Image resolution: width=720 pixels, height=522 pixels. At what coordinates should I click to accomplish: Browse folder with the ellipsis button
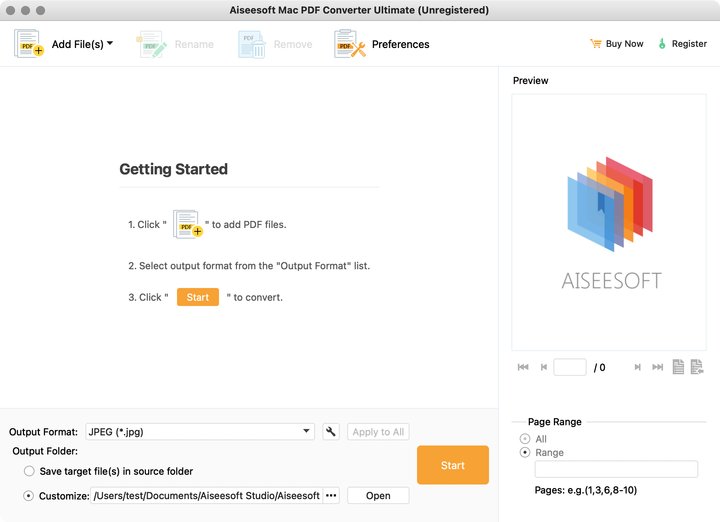tap(331, 495)
